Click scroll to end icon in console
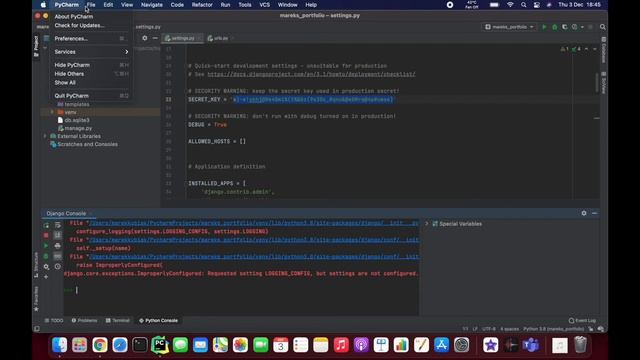 click(58, 236)
